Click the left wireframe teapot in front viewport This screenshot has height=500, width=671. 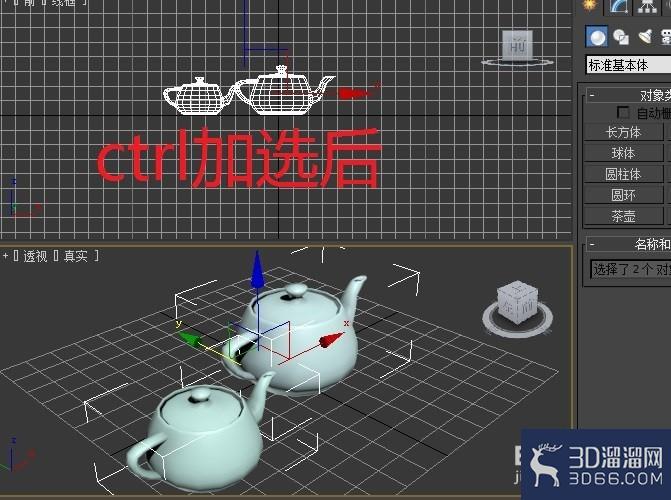click(x=197, y=97)
